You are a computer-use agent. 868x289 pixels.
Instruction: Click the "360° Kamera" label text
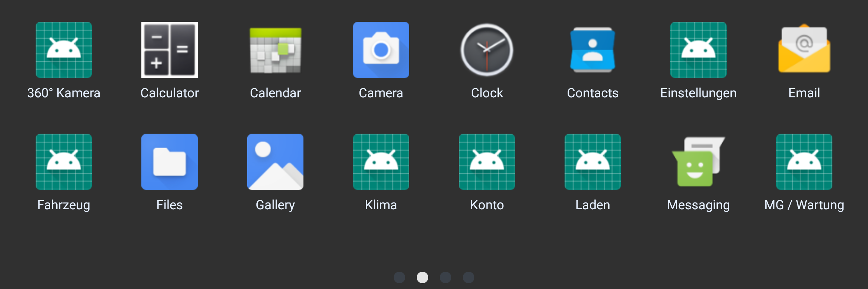coord(64,93)
